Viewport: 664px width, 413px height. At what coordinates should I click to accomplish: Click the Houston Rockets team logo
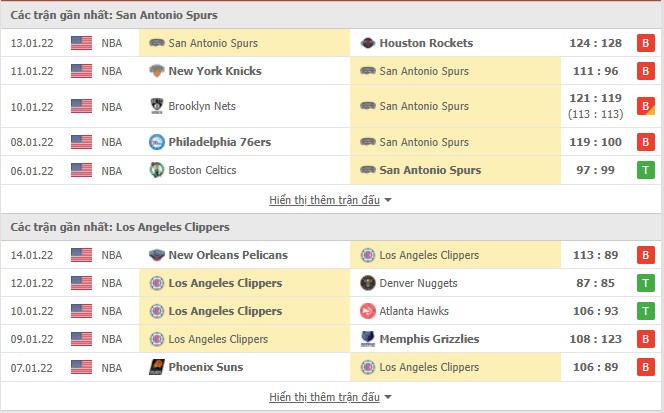368,43
